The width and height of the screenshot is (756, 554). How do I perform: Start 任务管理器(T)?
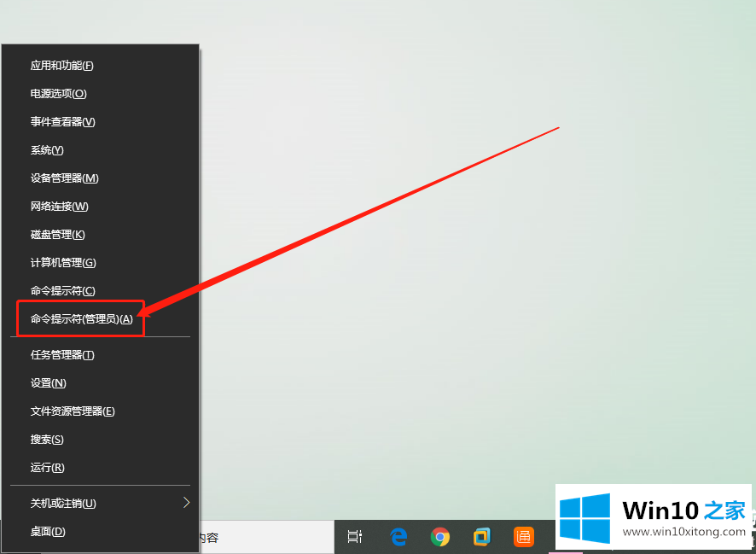pyautogui.click(x=101, y=355)
